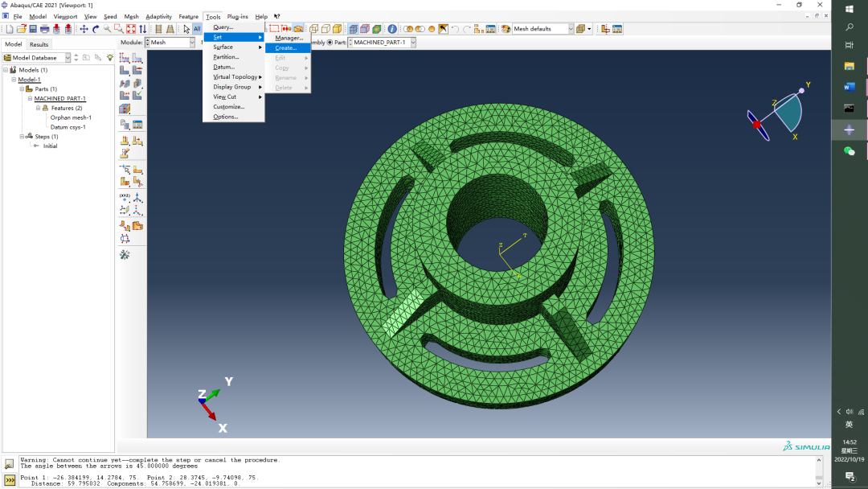Image resolution: width=868 pixels, height=489 pixels.
Task: Click the Pan View icon in toolbar
Action: click(84, 29)
